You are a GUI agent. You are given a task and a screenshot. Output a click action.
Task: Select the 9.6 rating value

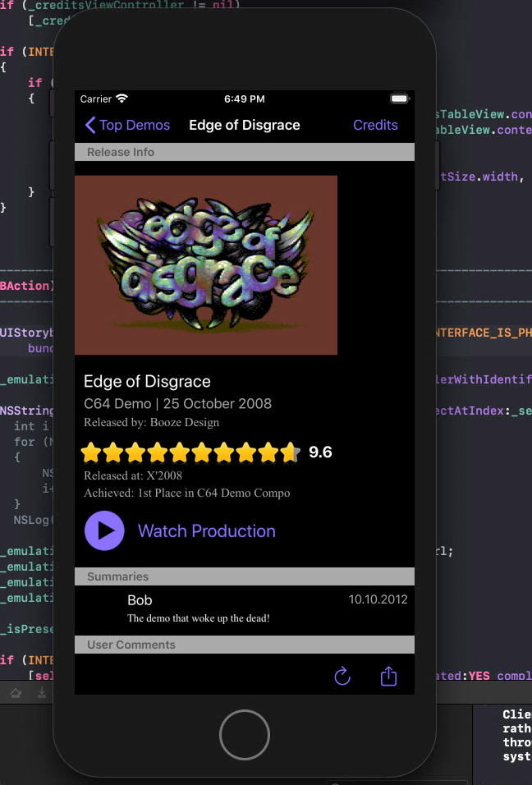click(x=320, y=452)
